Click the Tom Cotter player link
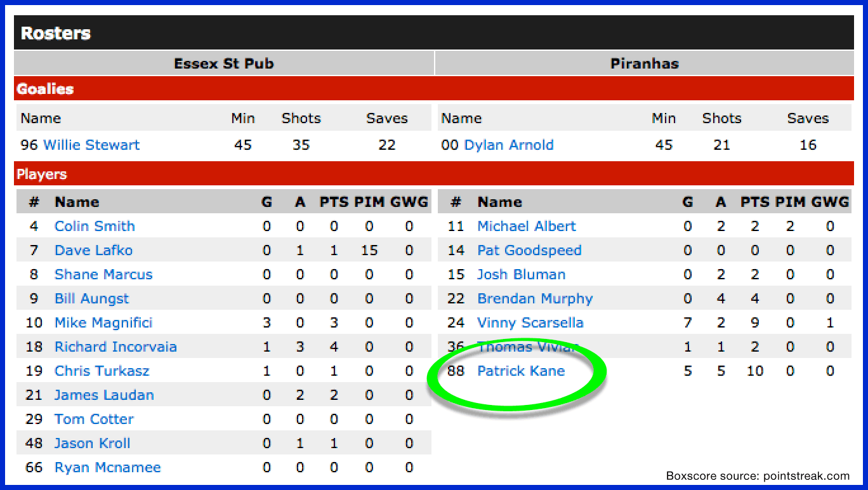Screen dimensions: 868x490 tap(94, 419)
